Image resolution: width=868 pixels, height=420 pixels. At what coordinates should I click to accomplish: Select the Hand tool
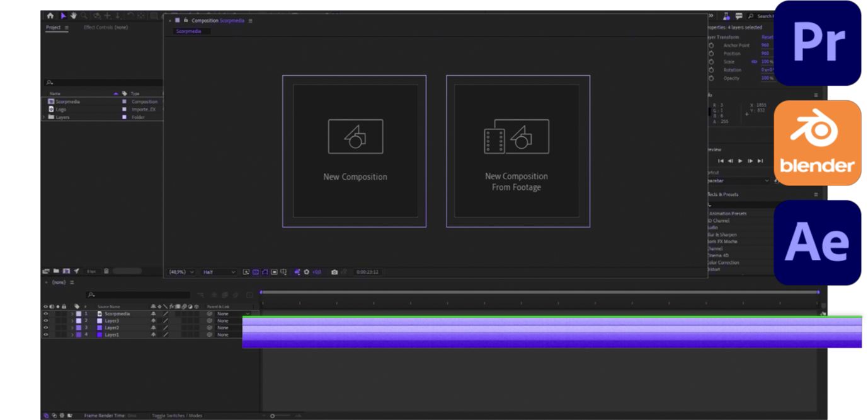pos(73,16)
